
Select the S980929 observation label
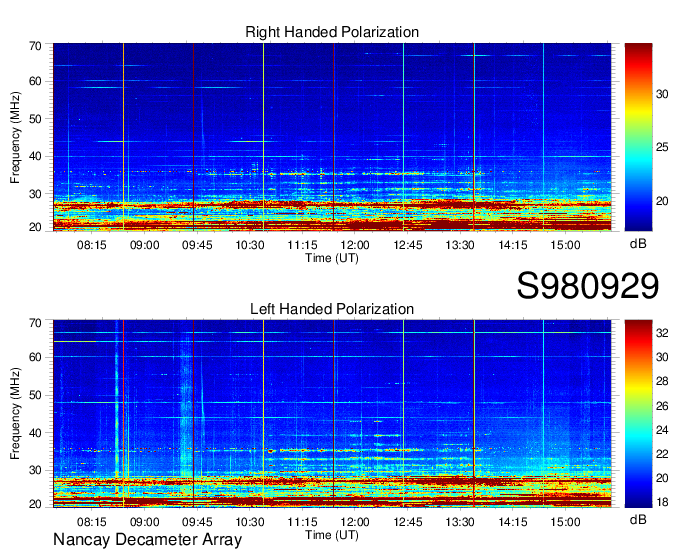[x=588, y=286]
